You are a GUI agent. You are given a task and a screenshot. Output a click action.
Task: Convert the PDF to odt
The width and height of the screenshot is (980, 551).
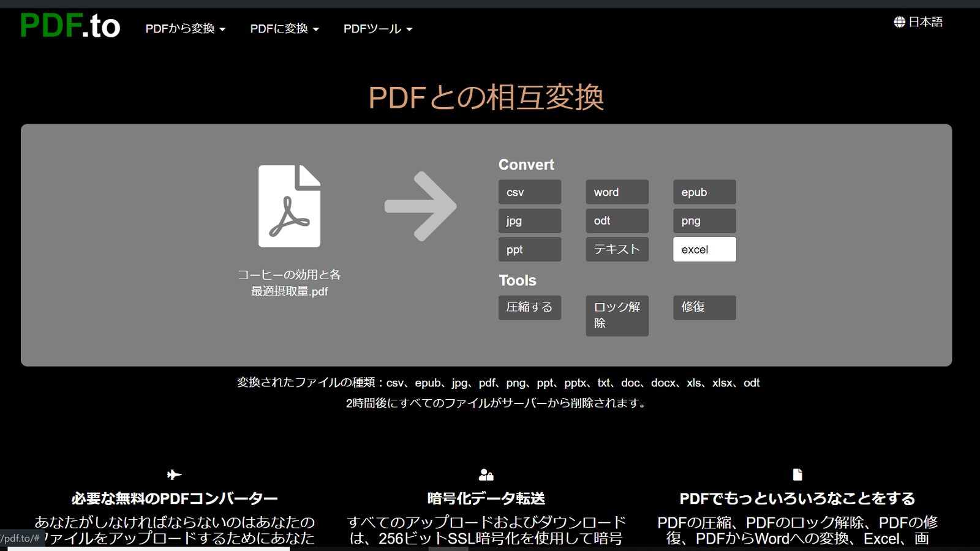click(x=617, y=221)
